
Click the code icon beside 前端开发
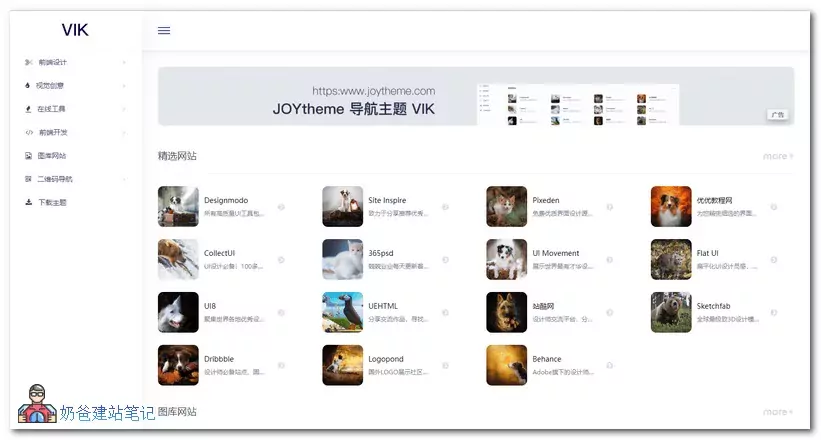tap(29, 132)
